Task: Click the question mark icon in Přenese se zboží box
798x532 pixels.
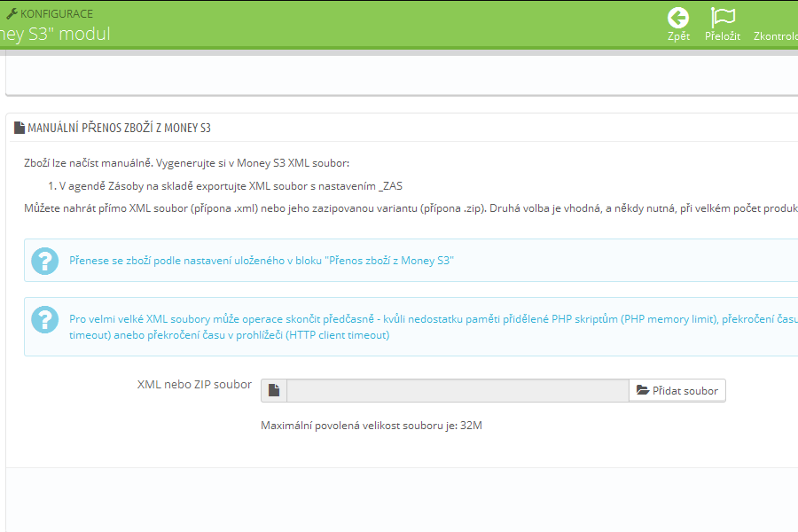Action: click(x=45, y=261)
